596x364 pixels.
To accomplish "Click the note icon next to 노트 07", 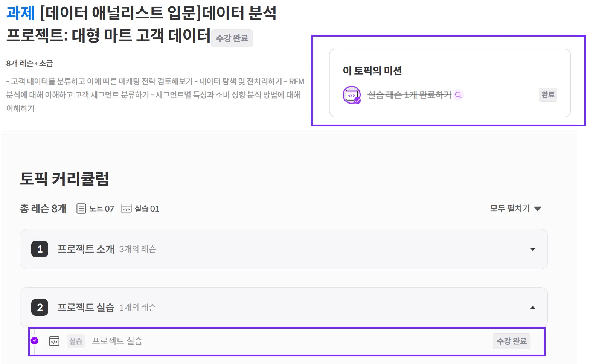I will (81, 209).
